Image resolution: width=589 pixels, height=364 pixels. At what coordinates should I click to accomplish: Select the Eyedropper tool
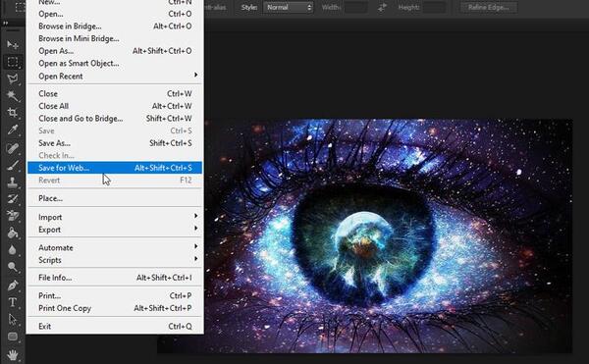coord(13,130)
